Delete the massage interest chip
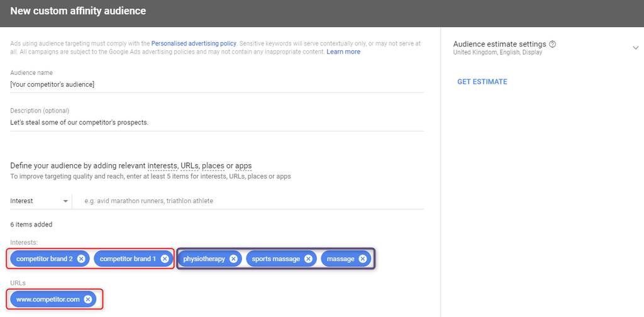The height and width of the screenshot is (317, 644). pos(362,259)
